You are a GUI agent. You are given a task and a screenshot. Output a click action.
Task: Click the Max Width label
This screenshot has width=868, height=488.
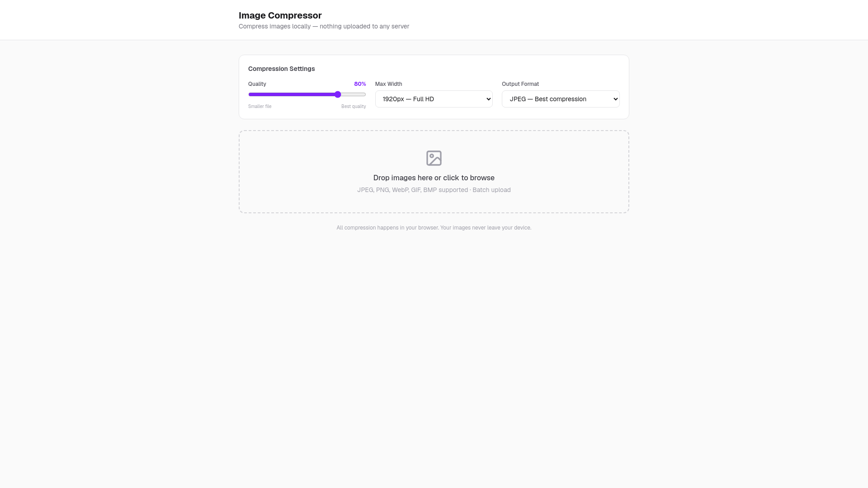pyautogui.click(x=388, y=84)
